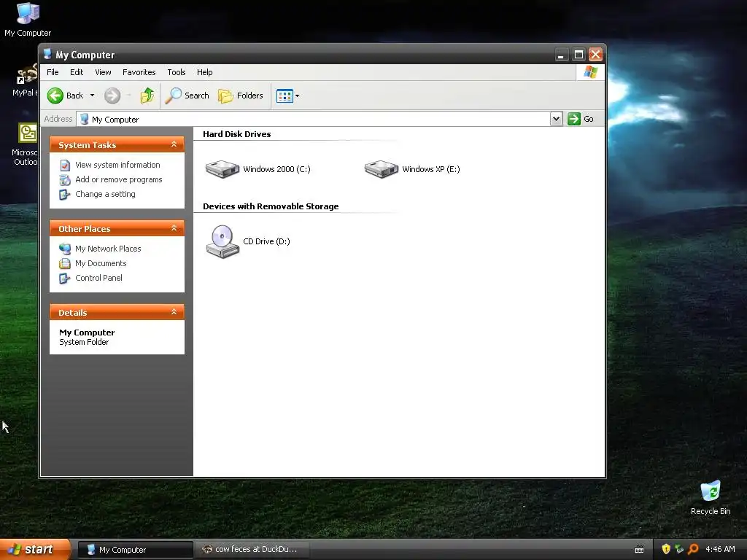
Task: Expand the Address bar dropdown
Action: pyautogui.click(x=556, y=119)
